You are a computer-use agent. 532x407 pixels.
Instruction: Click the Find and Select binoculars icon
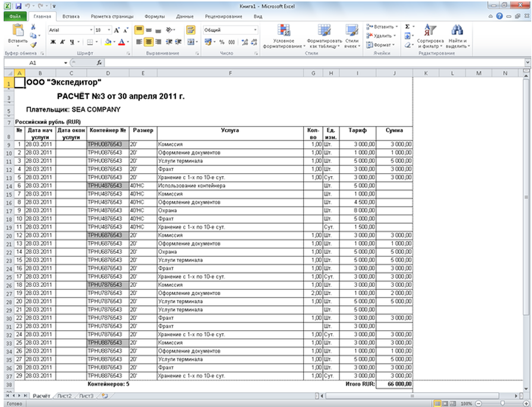457,30
